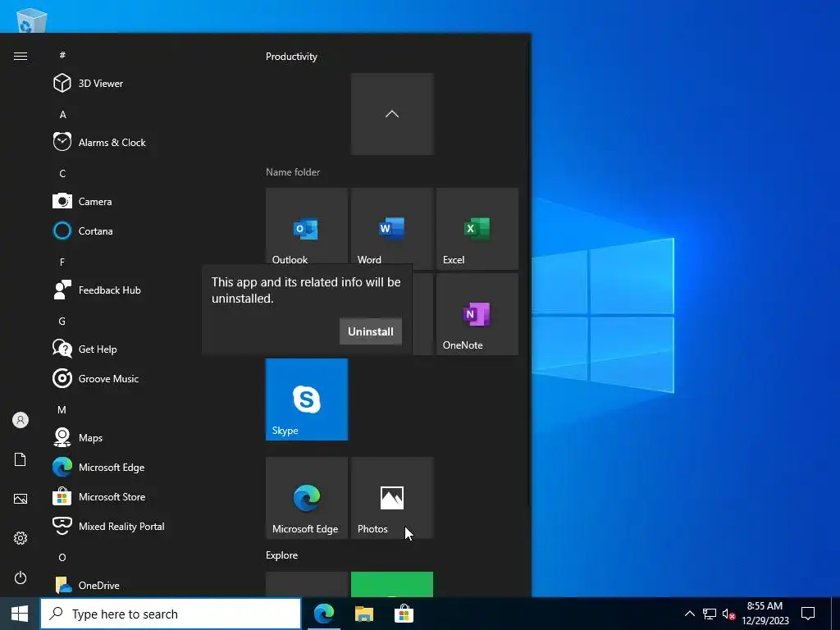Click the 'C' letter heading

[x=62, y=174]
